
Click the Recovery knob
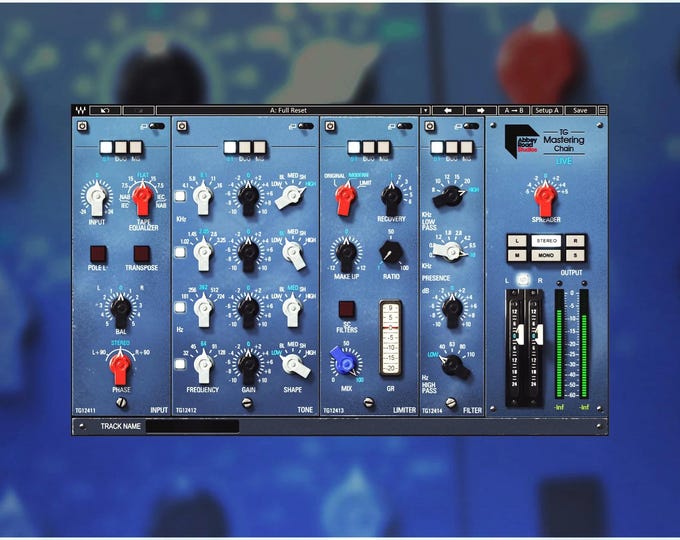(392, 197)
